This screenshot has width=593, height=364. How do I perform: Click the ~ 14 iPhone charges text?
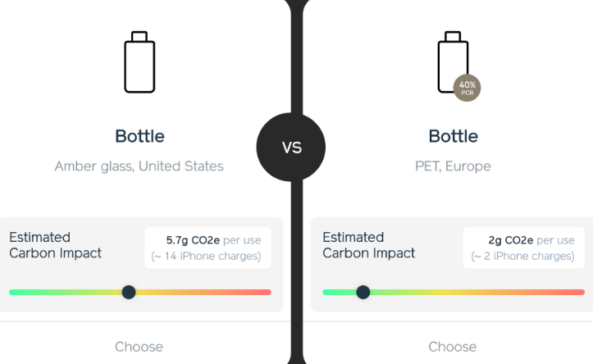point(206,257)
